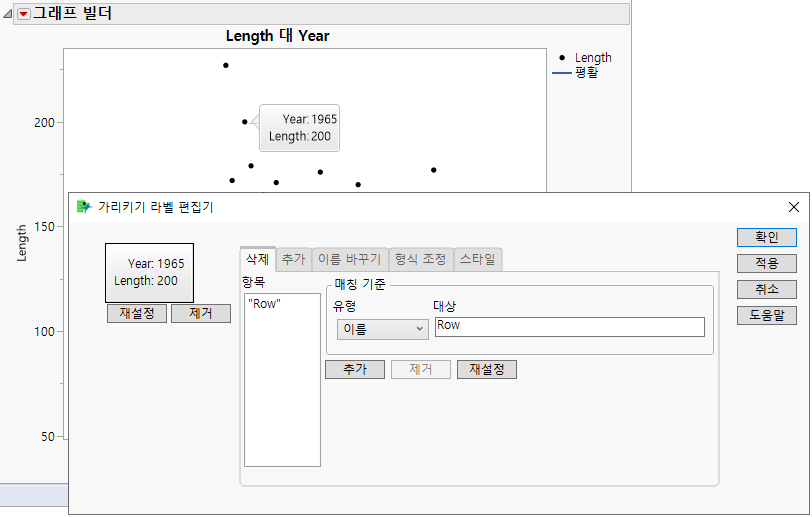The height and width of the screenshot is (517, 812).
Task: Click the greyed 제거 button next to 추가
Action: (420, 369)
